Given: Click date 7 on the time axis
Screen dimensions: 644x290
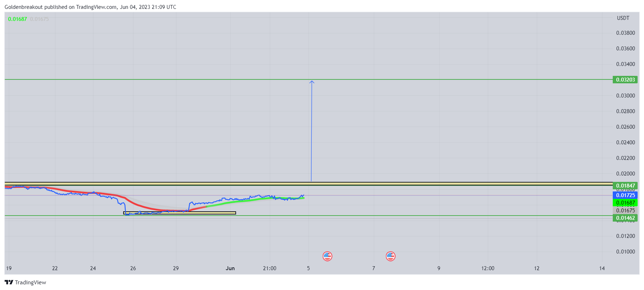Looking at the screenshot, I should tap(373, 268).
